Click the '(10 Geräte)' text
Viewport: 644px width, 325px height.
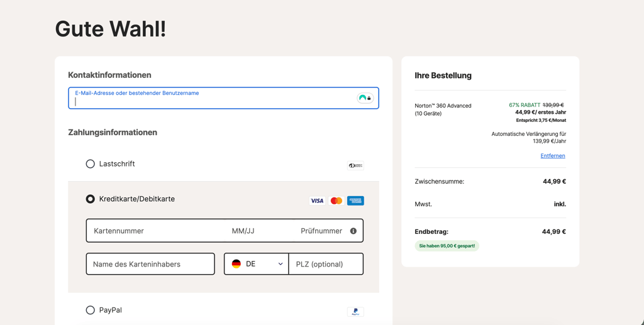tap(428, 114)
